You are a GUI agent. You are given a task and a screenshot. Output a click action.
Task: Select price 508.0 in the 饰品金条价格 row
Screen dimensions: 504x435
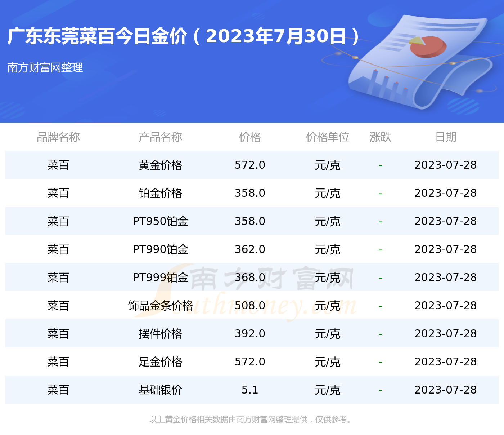pyautogui.click(x=250, y=306)
